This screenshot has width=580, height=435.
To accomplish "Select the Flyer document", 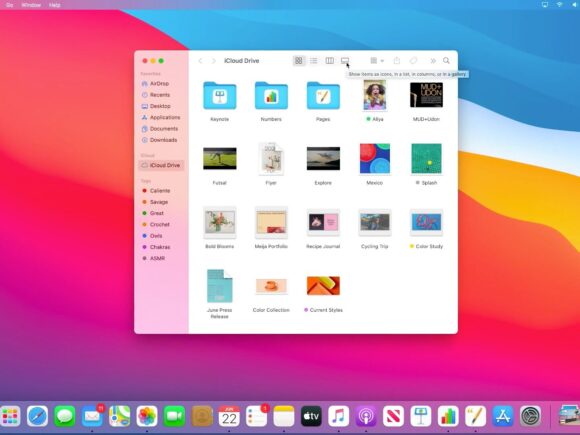I will click(271, 158).
